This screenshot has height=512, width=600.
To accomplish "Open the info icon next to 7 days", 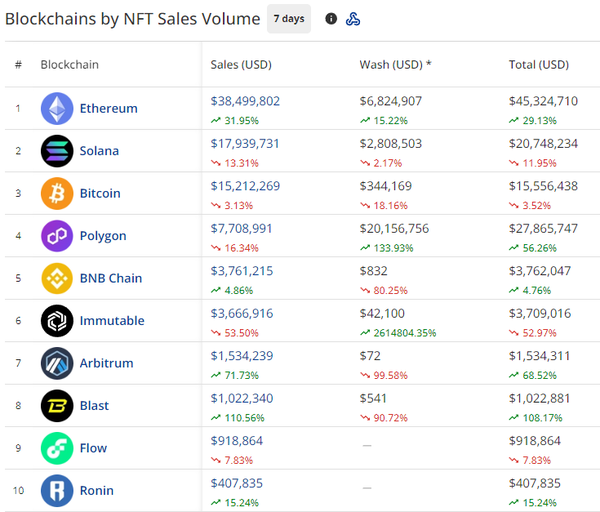I will 331,19.
